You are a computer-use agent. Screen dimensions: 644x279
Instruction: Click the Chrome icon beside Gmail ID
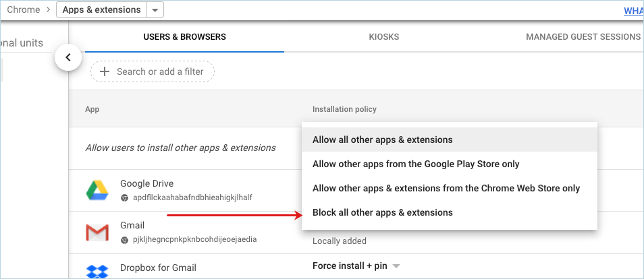[124, 240]
